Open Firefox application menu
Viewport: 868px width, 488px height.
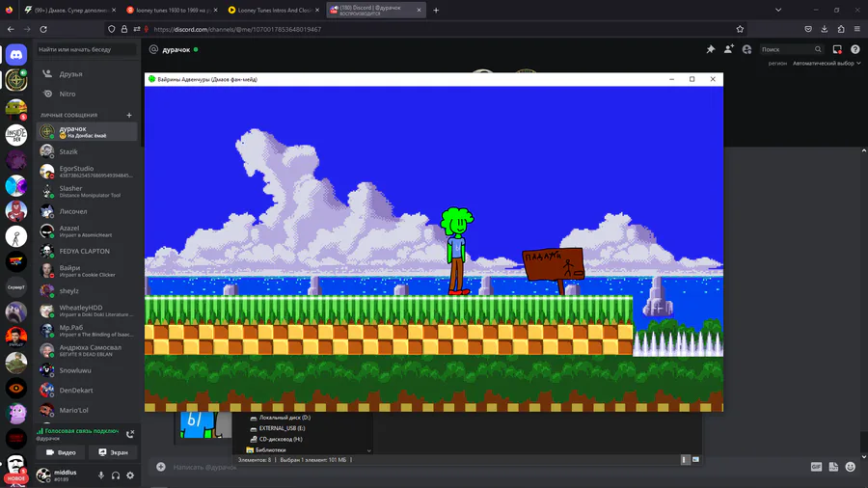tap(857, 29)
